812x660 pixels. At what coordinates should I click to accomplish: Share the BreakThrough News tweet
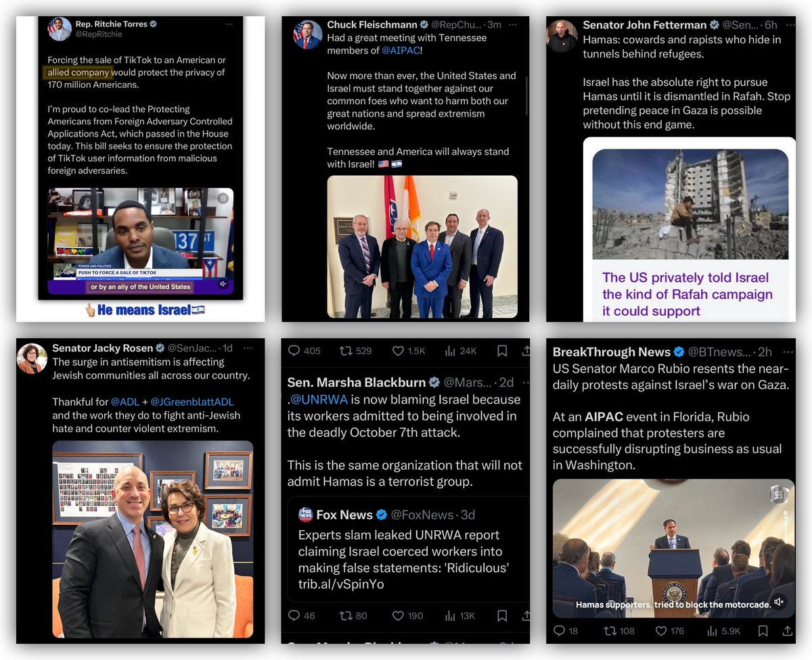[787, 630]
